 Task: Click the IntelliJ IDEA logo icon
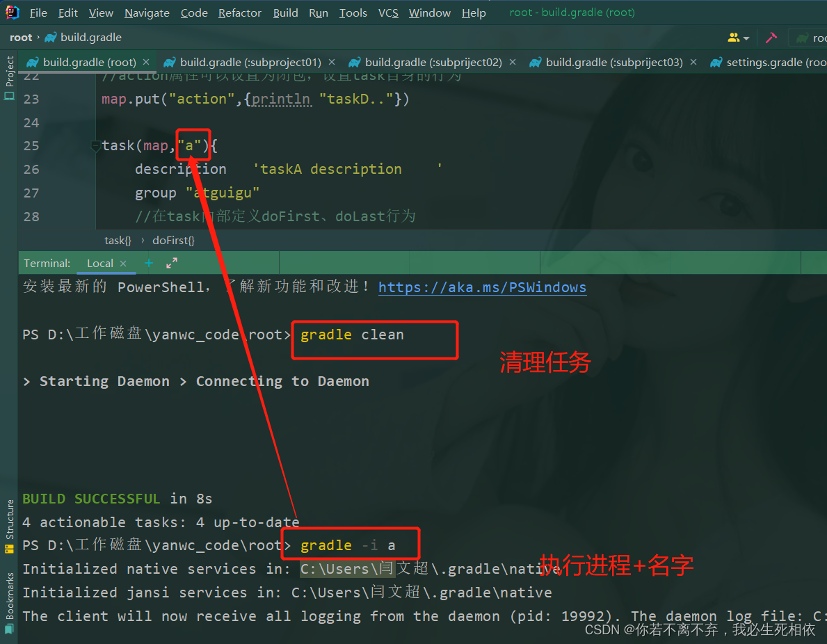point(10,12)
